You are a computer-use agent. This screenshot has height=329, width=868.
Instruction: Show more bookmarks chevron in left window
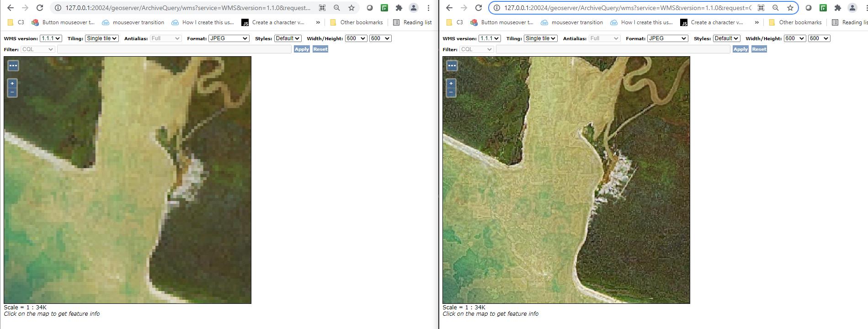[318, 22]
